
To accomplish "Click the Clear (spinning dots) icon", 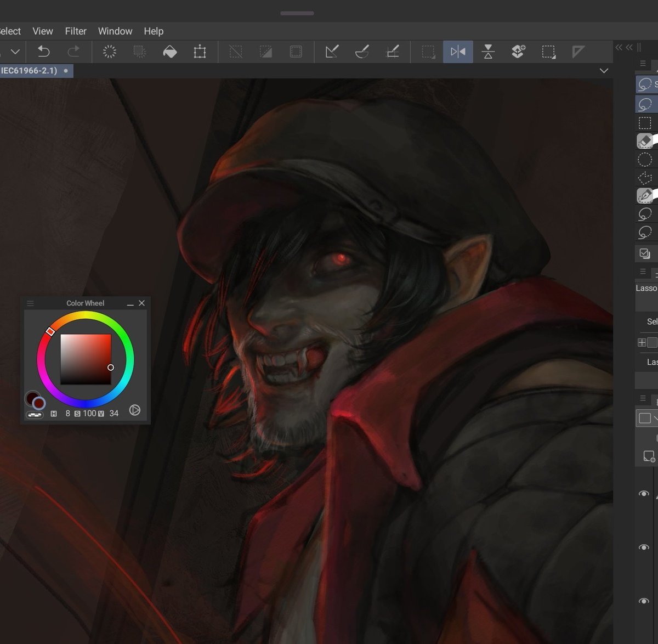I will pos(110,52).
